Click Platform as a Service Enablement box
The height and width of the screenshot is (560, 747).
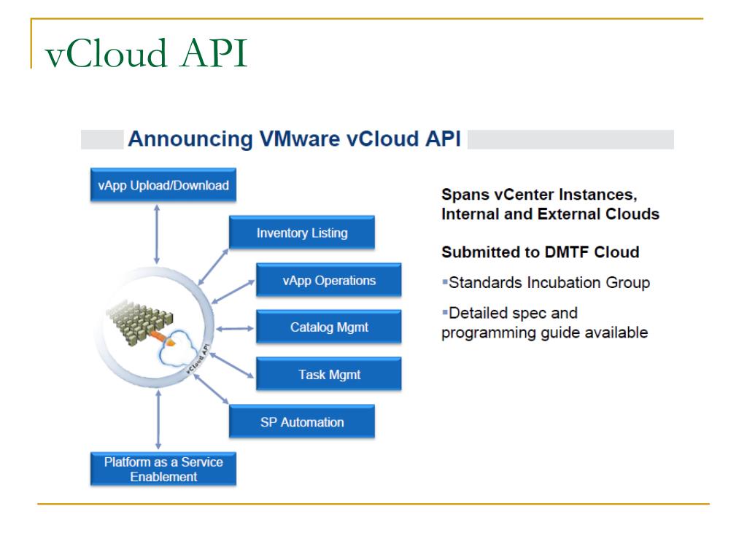click(x=163, y=469)
